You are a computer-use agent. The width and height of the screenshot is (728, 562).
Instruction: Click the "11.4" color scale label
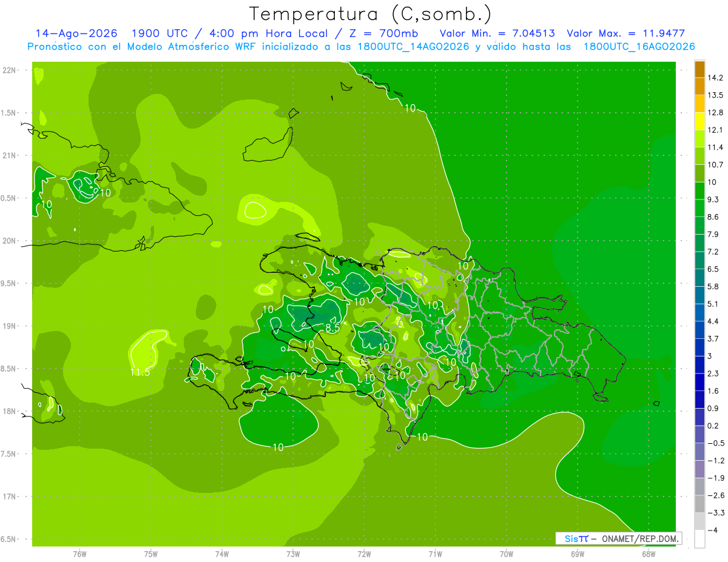[716, 147]
